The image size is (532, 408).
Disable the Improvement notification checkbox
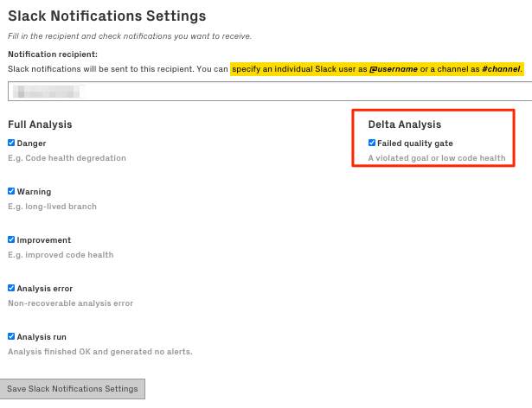[x=11, y=239]
